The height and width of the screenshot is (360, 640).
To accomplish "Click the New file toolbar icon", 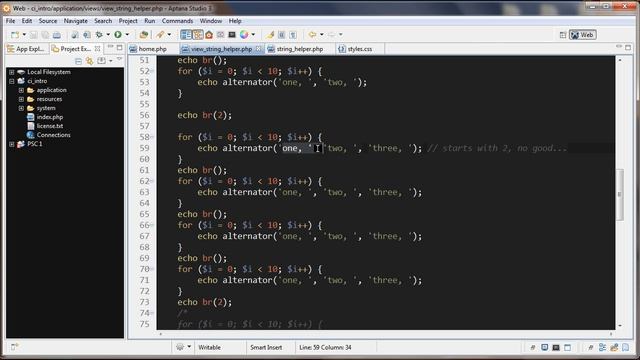I will point(15,35).
